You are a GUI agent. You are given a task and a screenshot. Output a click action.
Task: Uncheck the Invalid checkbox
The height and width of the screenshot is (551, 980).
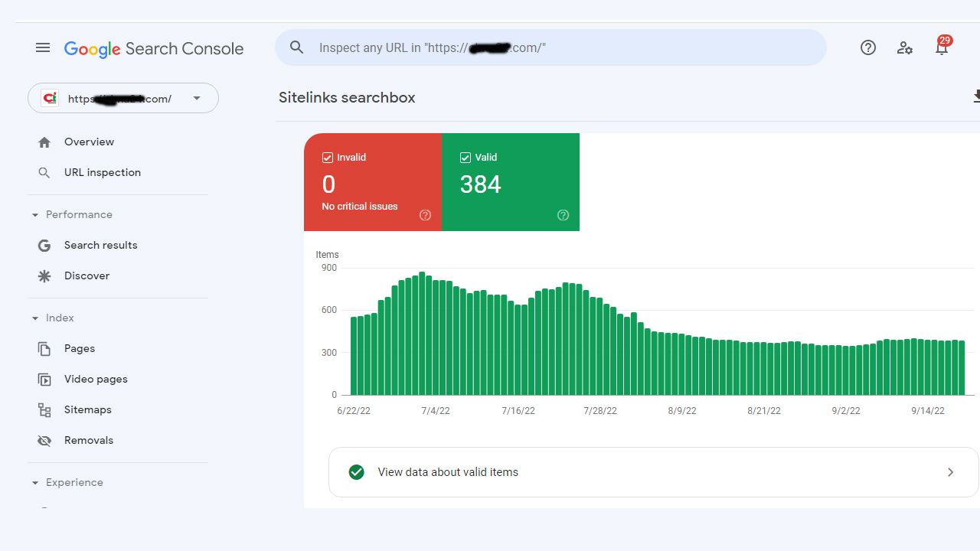[328, 158]
